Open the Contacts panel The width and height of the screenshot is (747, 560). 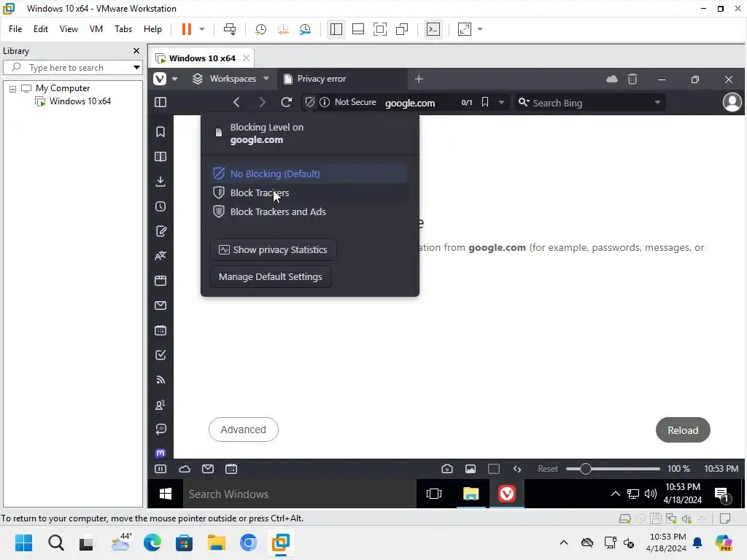pyautogui.click(x=160, y=405)
